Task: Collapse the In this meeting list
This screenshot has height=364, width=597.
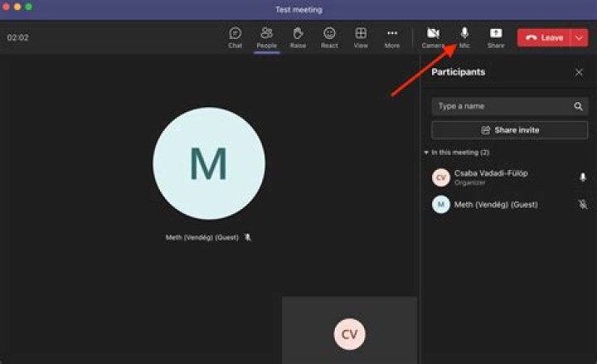Action: (x=426, y=153)
